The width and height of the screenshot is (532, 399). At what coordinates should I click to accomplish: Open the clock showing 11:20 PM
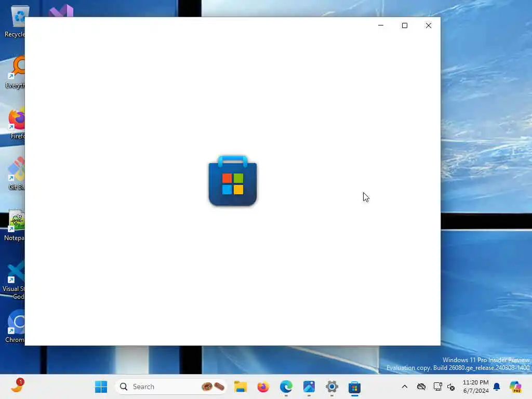point(476,387)
